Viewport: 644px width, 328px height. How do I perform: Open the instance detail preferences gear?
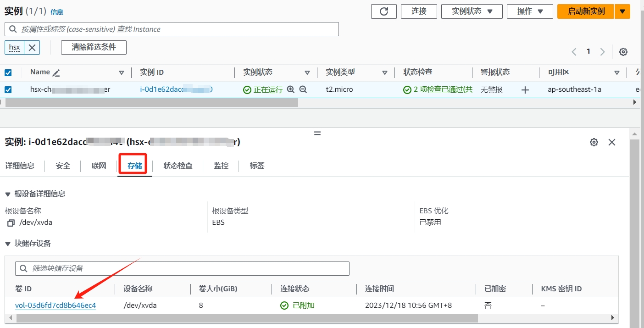594,142
